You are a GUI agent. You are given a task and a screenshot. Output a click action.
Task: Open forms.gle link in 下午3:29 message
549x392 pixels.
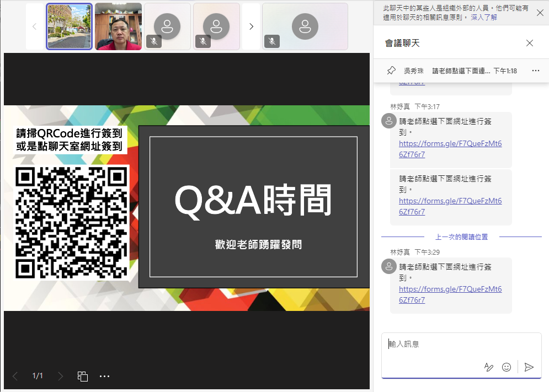[450, 294]
